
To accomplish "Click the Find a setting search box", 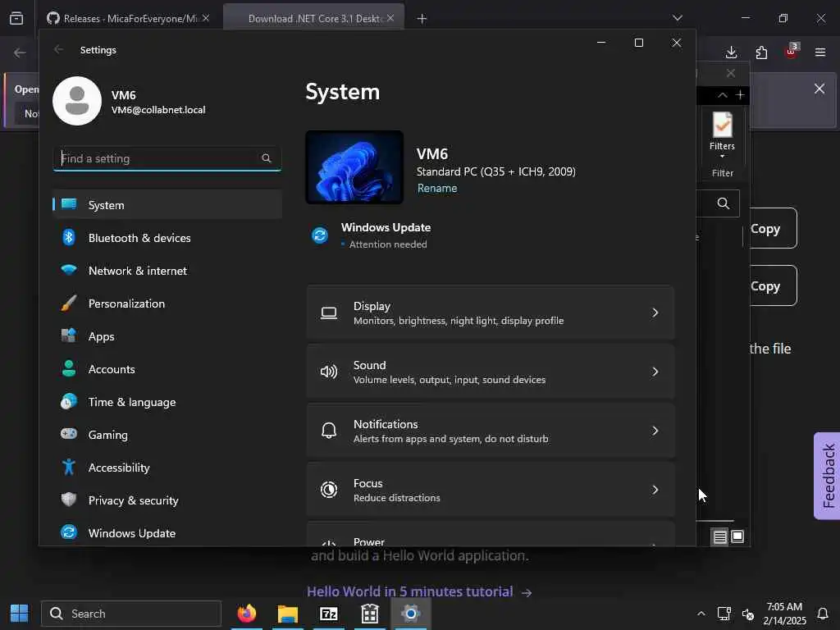I will [167, 158].
